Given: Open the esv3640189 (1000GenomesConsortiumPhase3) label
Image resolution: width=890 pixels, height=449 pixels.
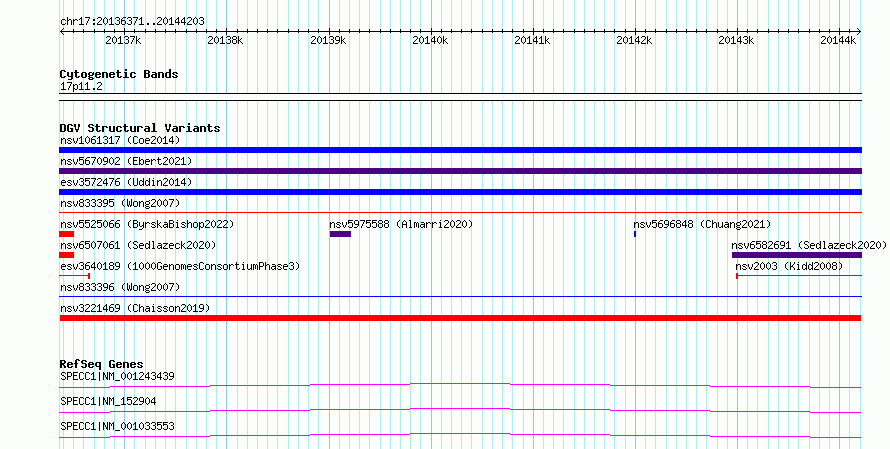Looking at the screenshot, I should click(x=180, y=266).
